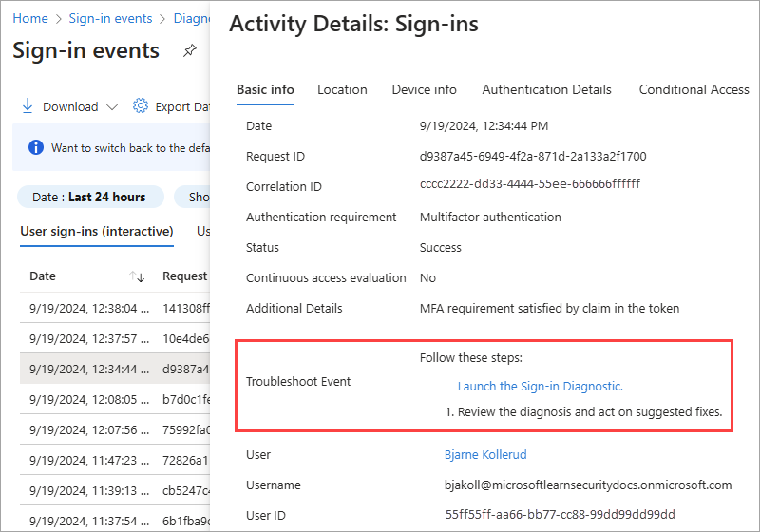
Task: Go to the Conditional Access tab
Action: click(693, 89)
